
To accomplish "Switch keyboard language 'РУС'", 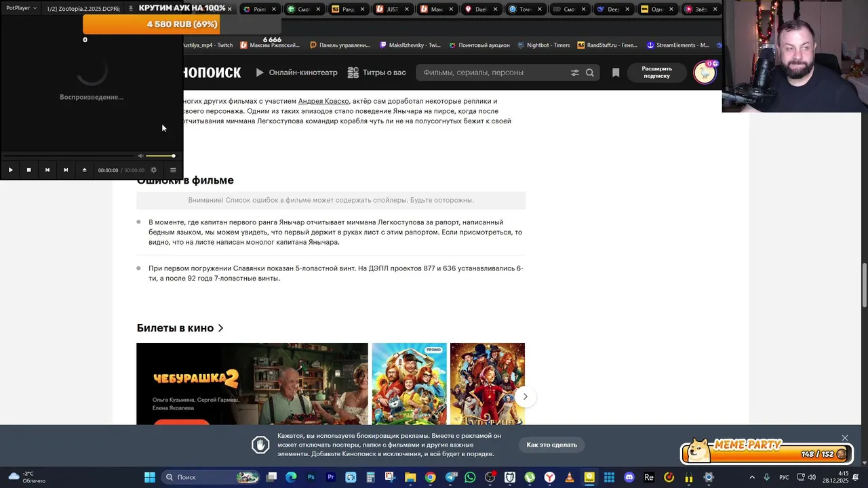I will (x=784, y=477).
